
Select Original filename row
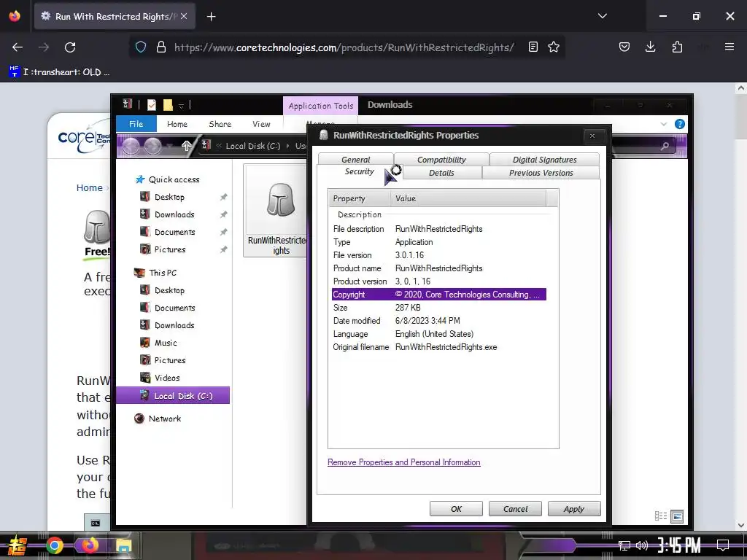click(438, 347)
